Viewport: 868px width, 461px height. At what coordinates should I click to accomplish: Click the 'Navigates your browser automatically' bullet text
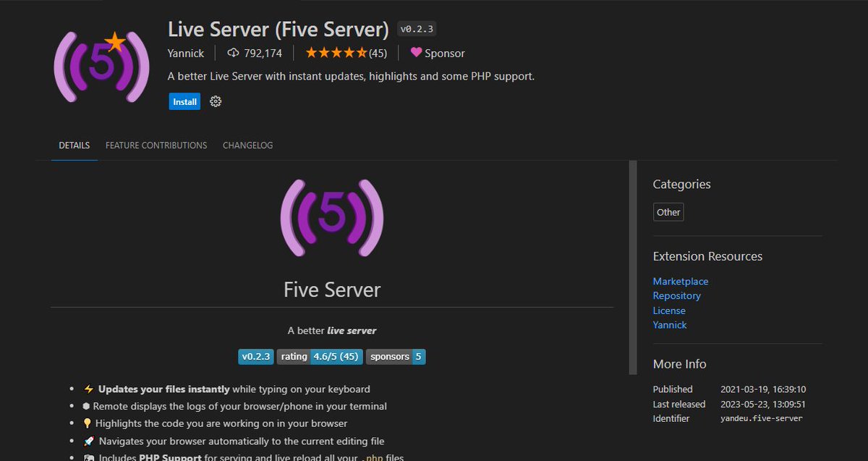pos(242,441)
